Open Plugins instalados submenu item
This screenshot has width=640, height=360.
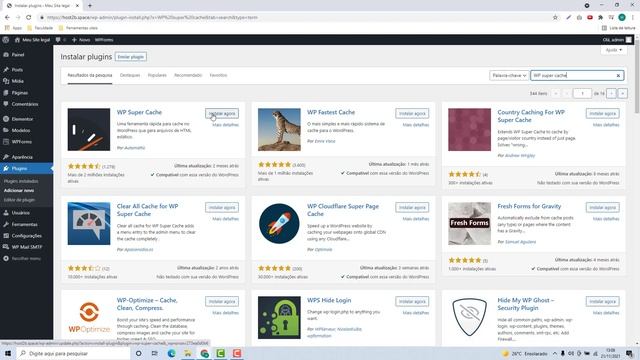(21, 181)
